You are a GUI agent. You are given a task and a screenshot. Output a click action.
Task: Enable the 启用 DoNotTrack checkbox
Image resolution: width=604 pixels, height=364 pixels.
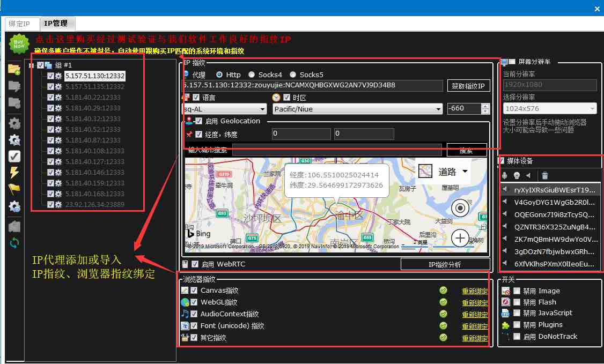[x=517, y=337]
